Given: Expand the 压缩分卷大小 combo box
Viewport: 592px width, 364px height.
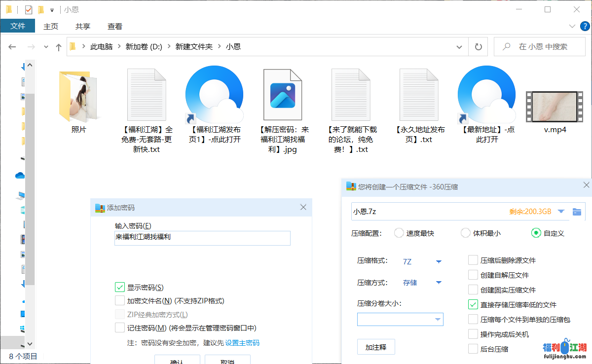Looking at the screenshot, I should pos(439,319).
